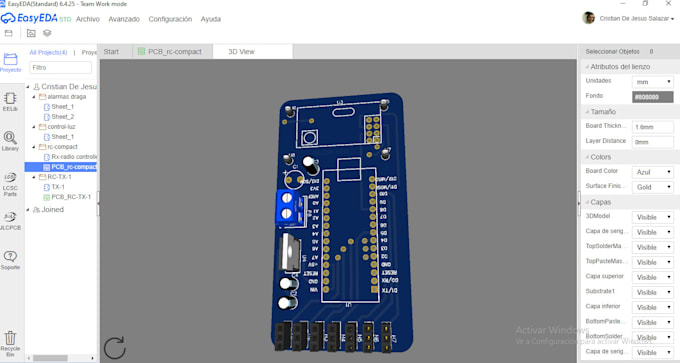Open the Proyecto sidebar panel
The image size is (680, 363).
point(10,62)
